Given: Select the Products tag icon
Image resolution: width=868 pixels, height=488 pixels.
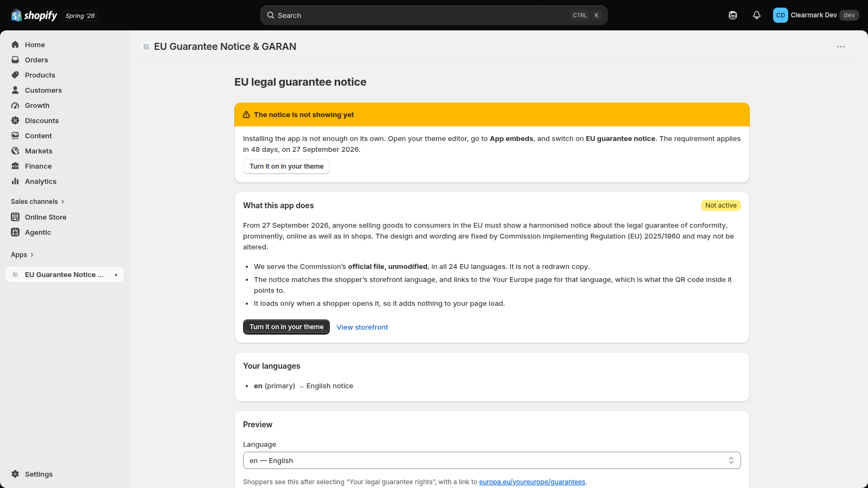Looking at the screenshot, I should (15, 75).
